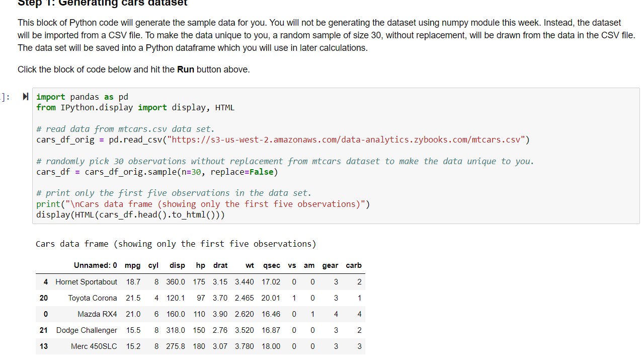The height and width of the screenshot is (361, 644).
Task: Click the Hornet Sportabout row label
Action: pyautogui.click(x=86, y=281)
